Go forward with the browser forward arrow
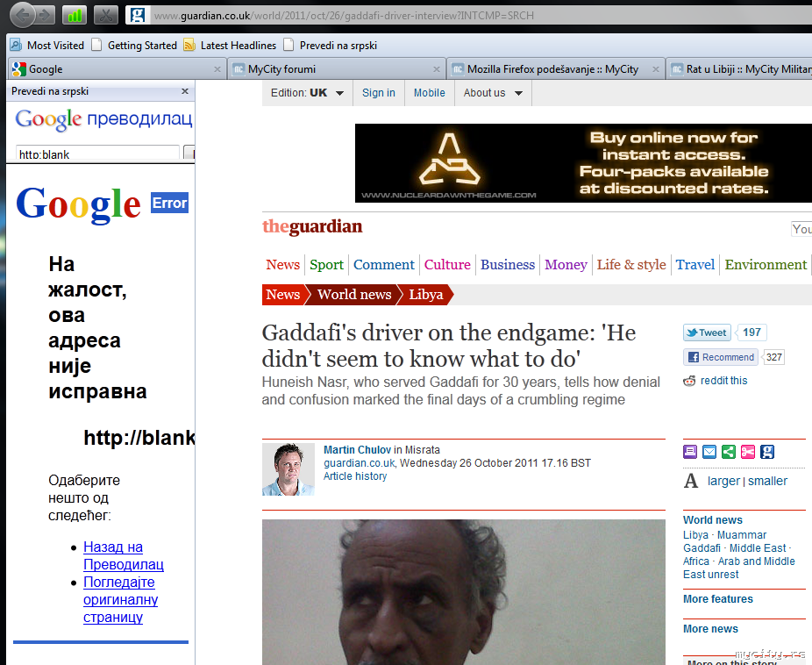 pyautogui.click(x=46, y=15)
